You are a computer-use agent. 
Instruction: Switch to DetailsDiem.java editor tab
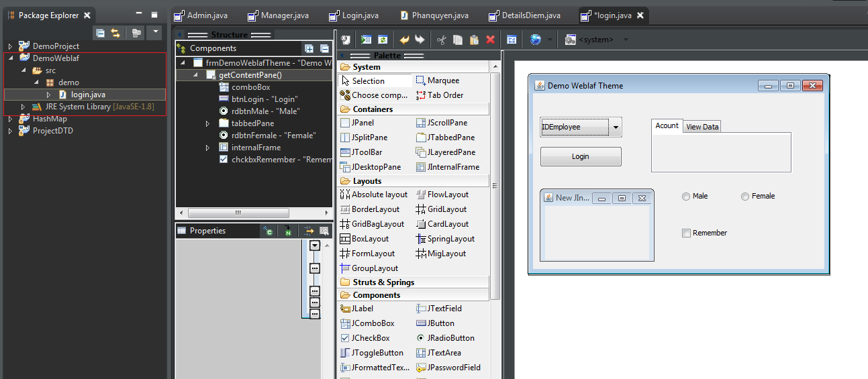tap(524, 15)
